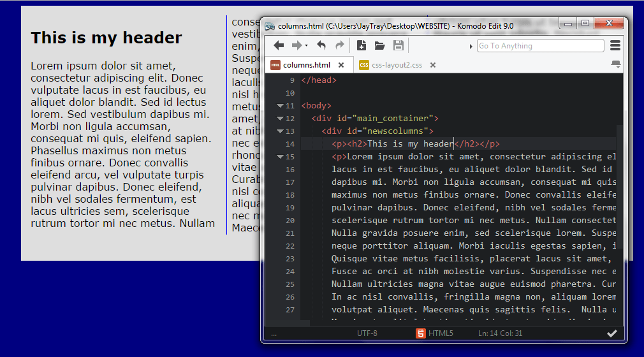The width and height of the screenshot is (644, 357).
Task: Click the syntax check checkmark icon
Action: coord(612,333)
